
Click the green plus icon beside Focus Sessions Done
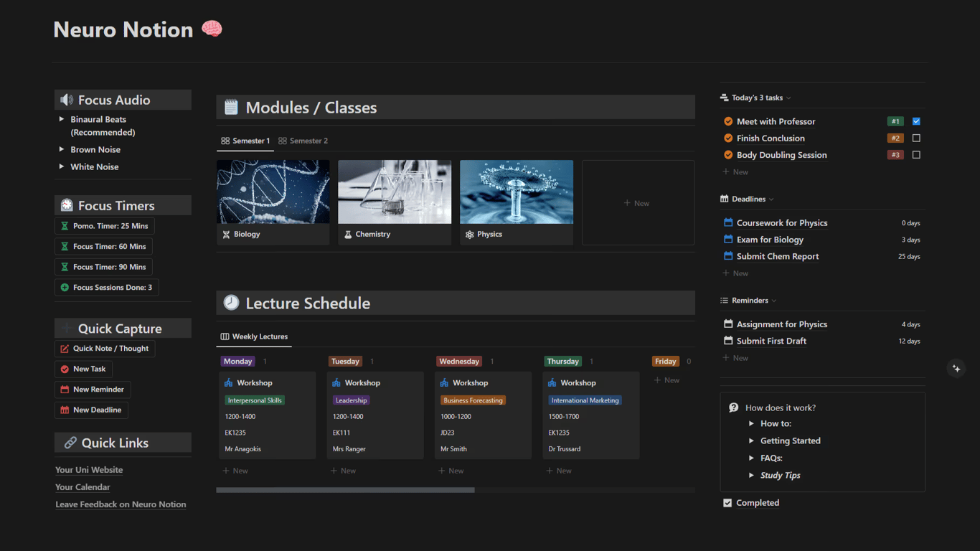(x=67, y=287)
